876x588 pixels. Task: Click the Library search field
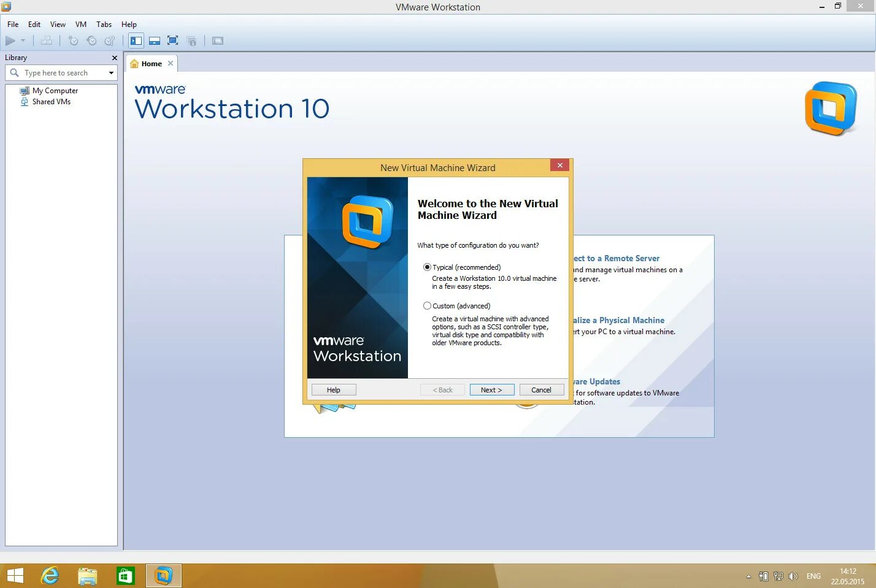tap(61, 73)
